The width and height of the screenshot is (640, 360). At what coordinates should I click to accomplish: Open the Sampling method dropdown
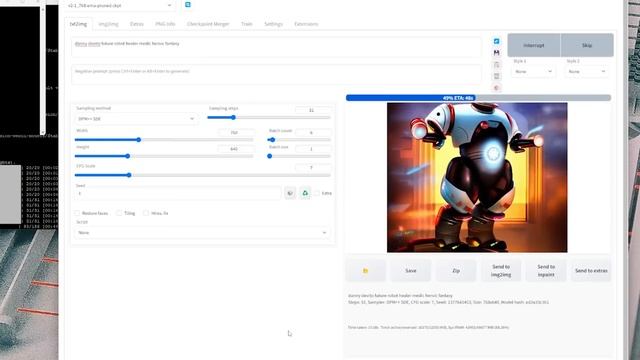[x=136, y=119]
